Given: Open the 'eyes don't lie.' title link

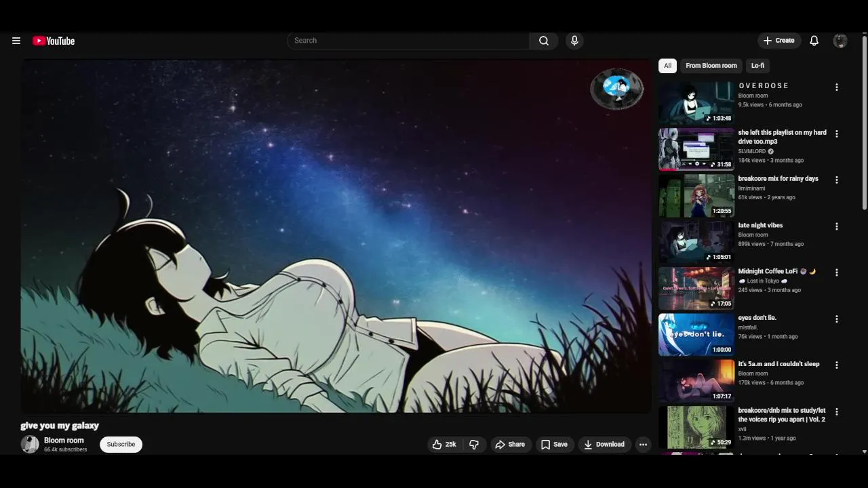Looking at the screenshot, I should [757, 318].
